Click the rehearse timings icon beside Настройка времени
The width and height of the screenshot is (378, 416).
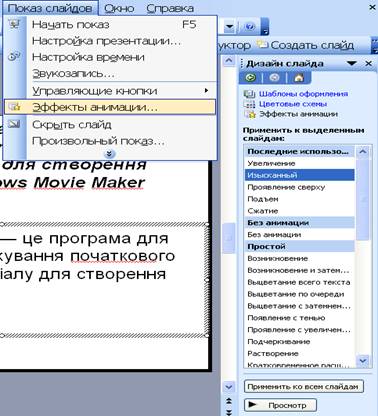pos(14,57)
